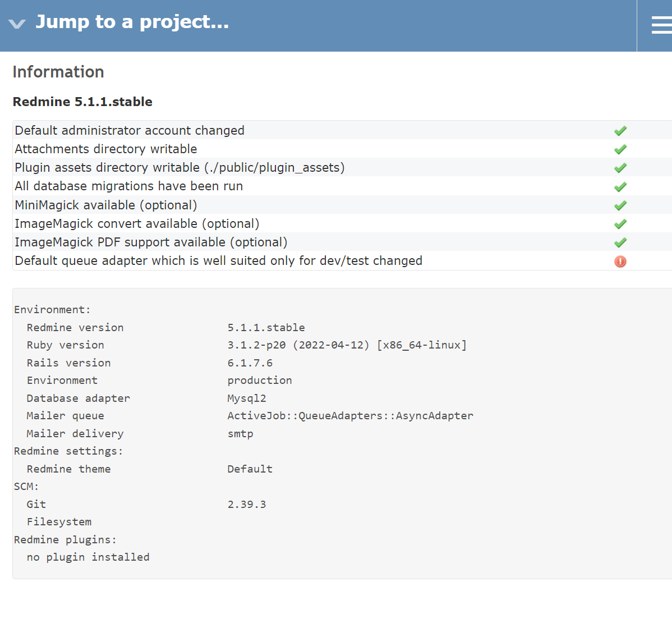Click the Mailer queue label
Image resolution: width=672 pixels, height=623 pixels.
[x=65, y=416]
